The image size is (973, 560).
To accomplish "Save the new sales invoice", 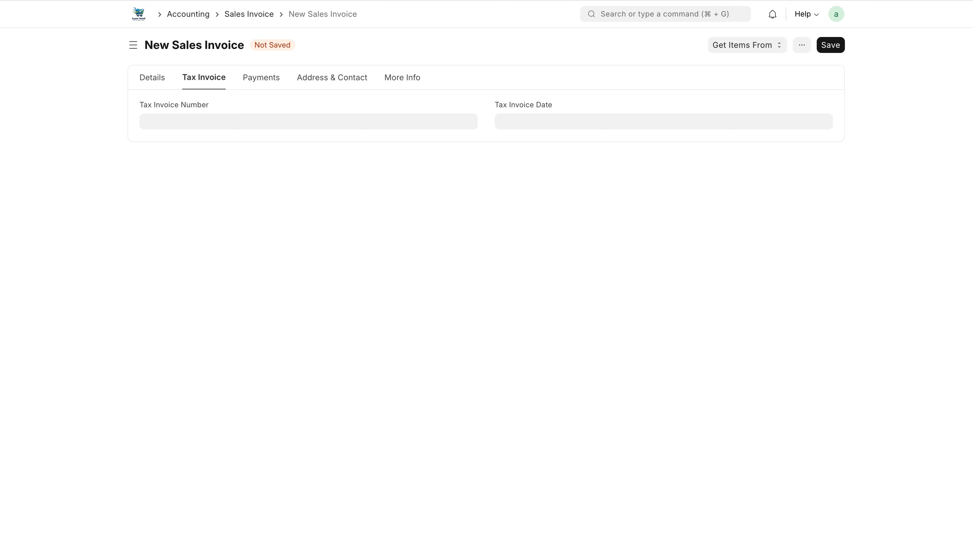I will pyautogui.click(x=830, y=45).
